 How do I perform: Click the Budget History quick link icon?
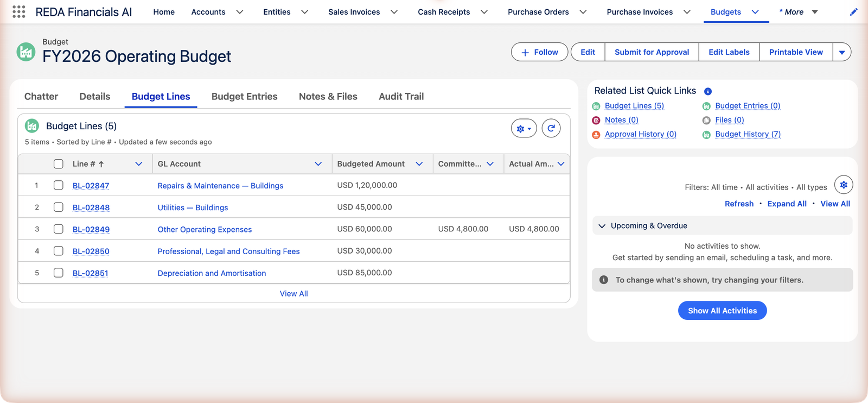(x=706, y=135)
